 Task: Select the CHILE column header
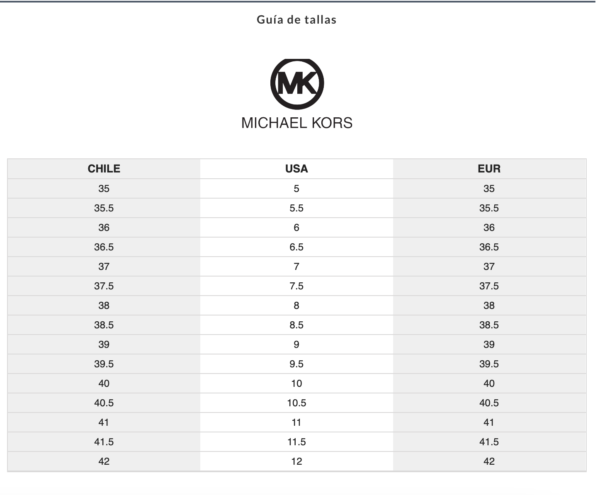[104, 169]
